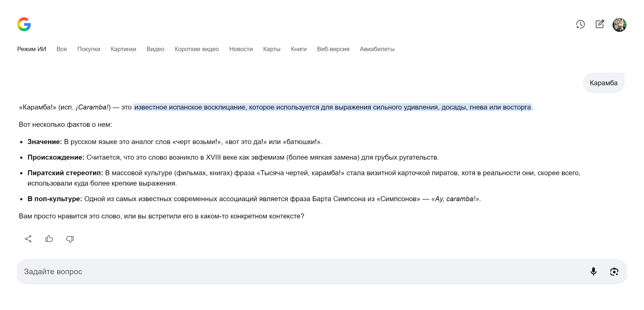644x310 pixels.
Task: Click the Google logo
Action: (24, 24)
